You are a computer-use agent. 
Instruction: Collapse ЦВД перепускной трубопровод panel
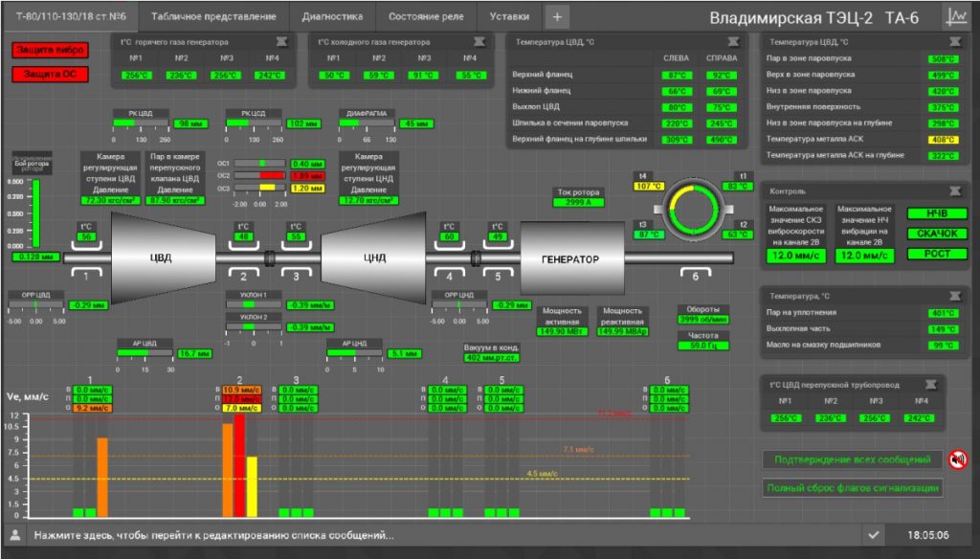point(931,385)
